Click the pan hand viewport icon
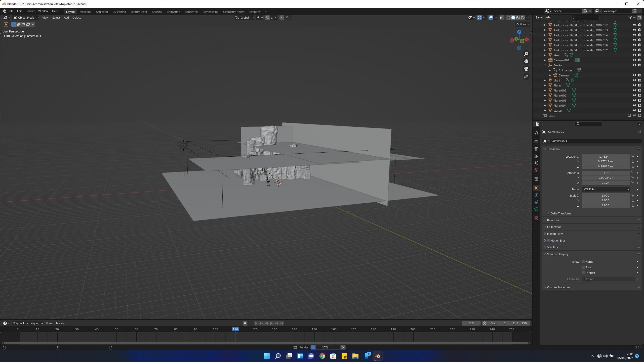 526,61
